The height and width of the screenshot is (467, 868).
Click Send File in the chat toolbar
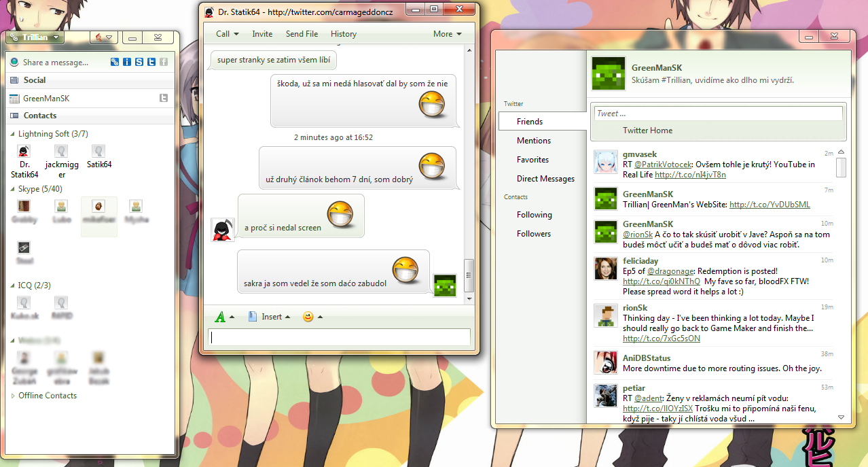tap(302, 34)
